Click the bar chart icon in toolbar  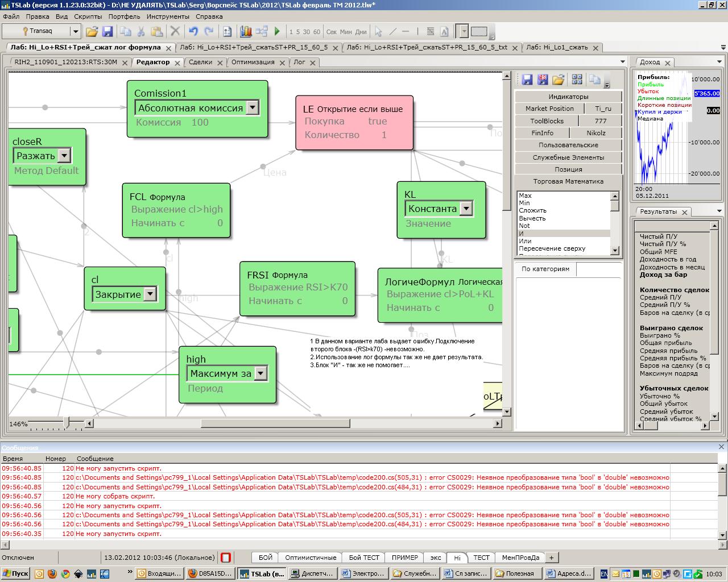[246, 32]
